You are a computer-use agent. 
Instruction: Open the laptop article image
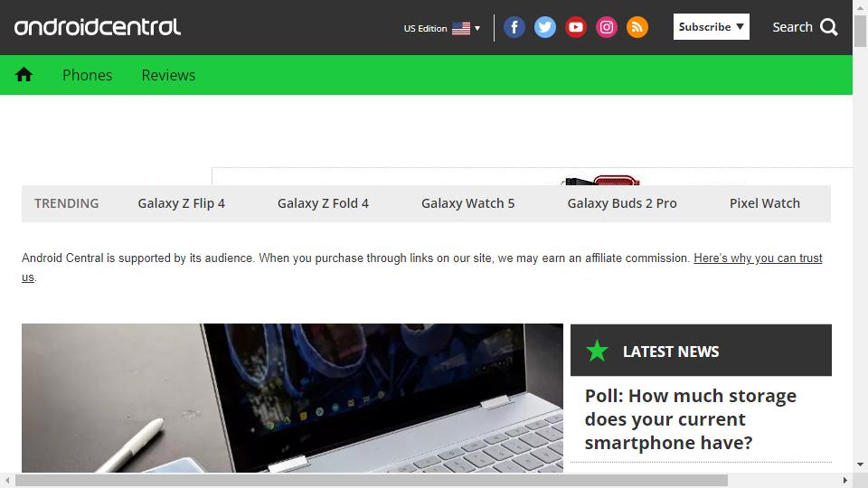[x=292, y=398]
